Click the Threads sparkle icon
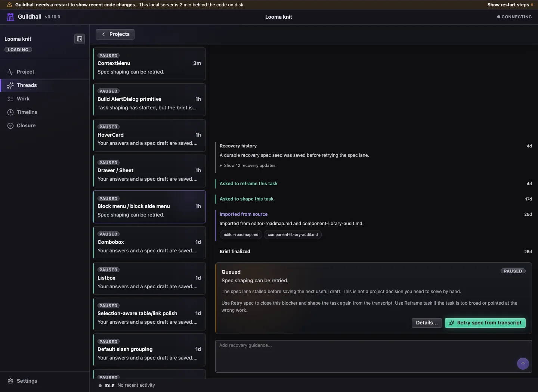Screen dimensions: 538x392 click(10, 85)
